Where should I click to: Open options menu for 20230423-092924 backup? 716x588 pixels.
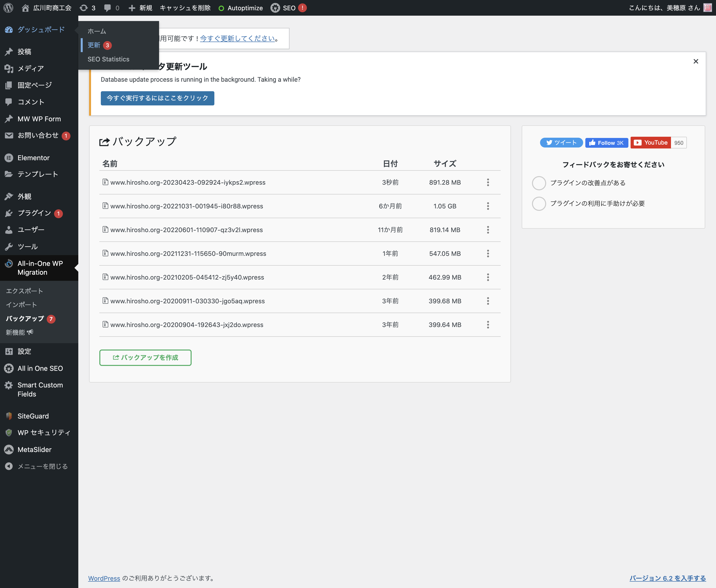tap(488, 182)
